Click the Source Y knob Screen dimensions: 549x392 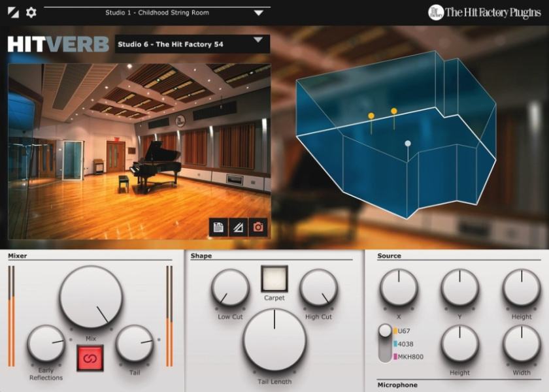pyautogui.click(x=459, y=287)
